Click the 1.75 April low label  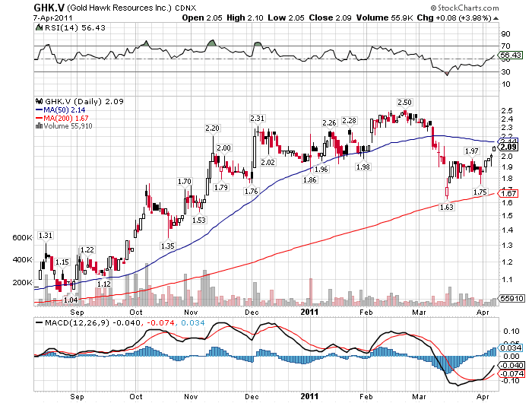(480, 192)
